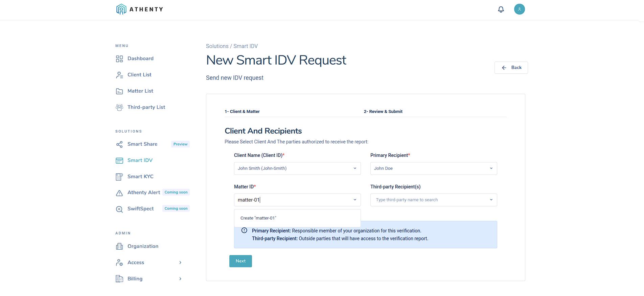Click into the Matter ID input field

(x=291, y=200)
